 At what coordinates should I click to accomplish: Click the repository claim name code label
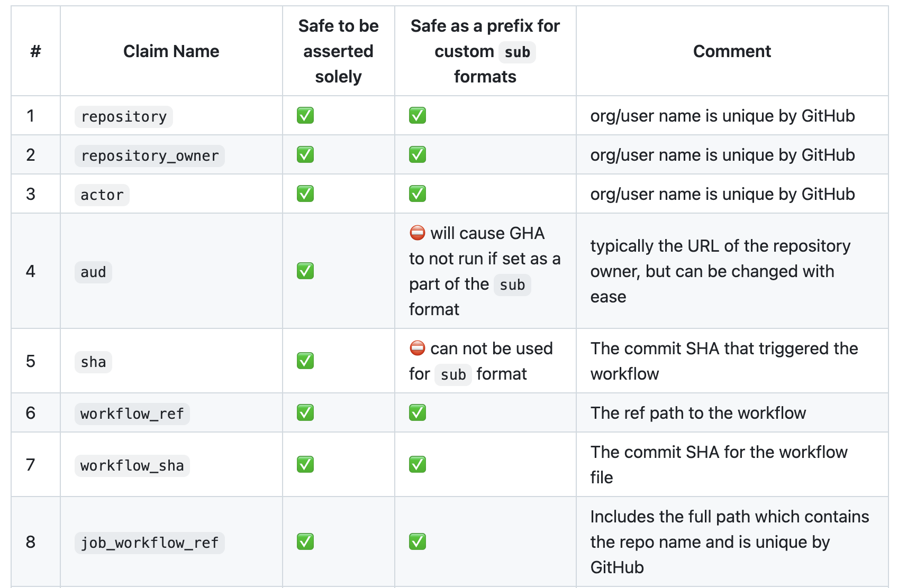(x=124, y=116)
